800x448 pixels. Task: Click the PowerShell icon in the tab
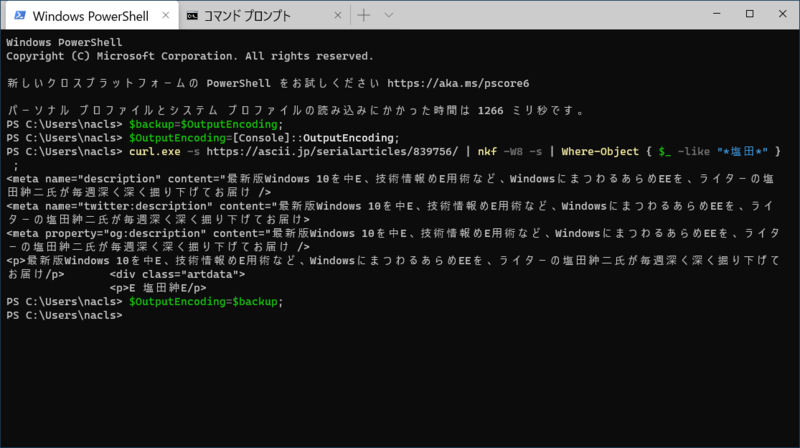coord(20,16)
